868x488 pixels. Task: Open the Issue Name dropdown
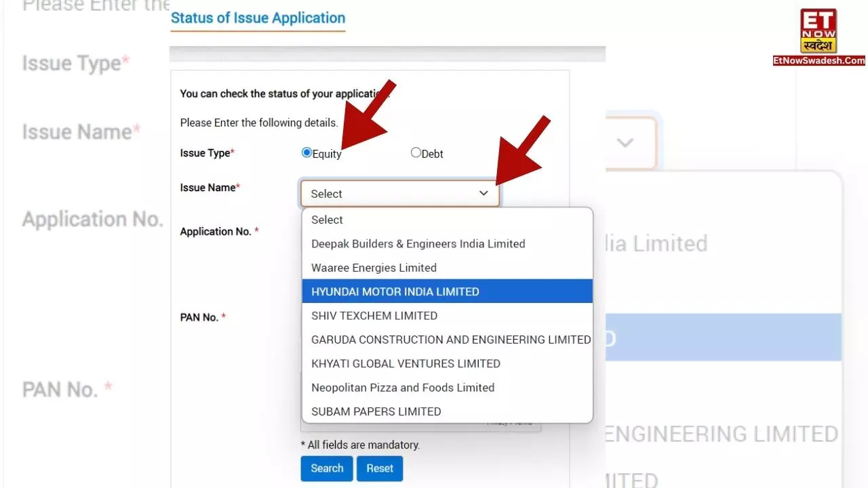(x=400, y=193)
